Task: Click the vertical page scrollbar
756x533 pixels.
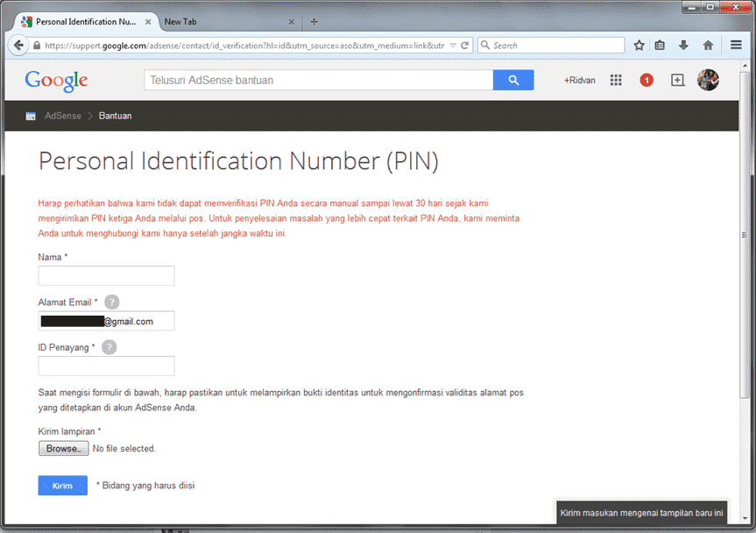Action: click(745, 235)
